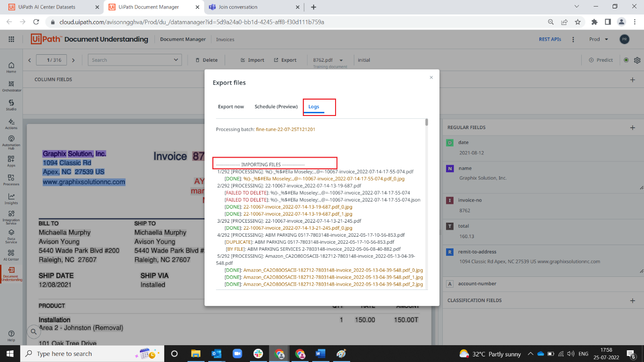Click the date value 2021-08-12
644x362 pixels.
click(x=471, y=153)
